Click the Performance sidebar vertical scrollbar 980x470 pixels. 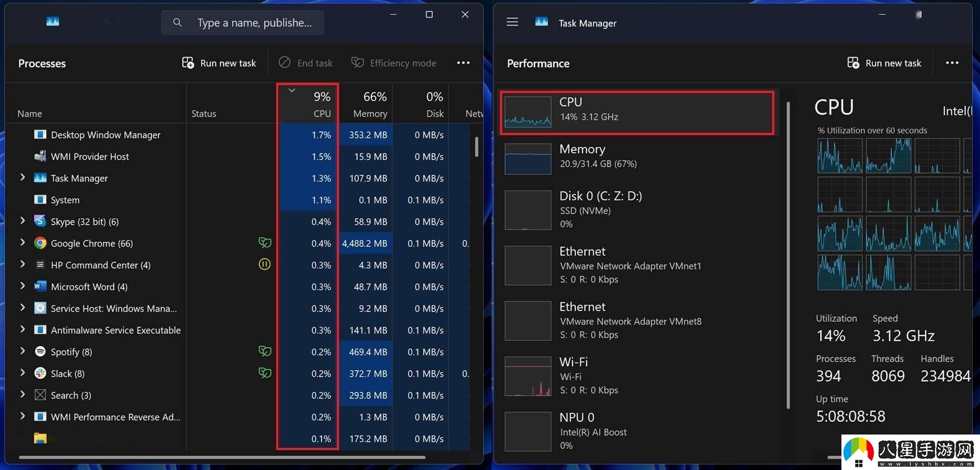pyautogui.click(x=788, y=255)
